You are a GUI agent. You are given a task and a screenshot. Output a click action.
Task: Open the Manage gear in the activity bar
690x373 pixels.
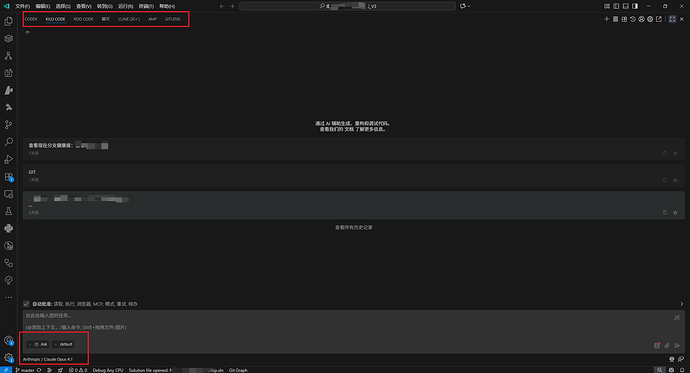[8, 358]
